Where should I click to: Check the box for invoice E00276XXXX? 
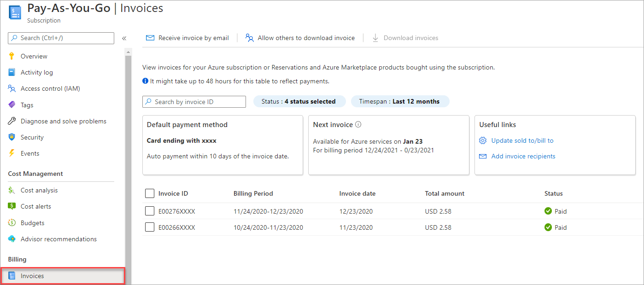pos(149,211)
